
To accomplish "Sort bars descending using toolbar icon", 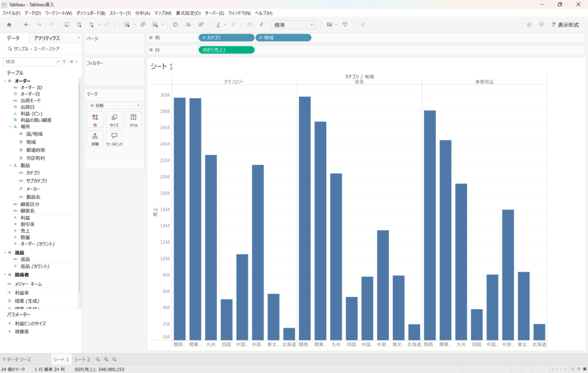I will tap(200, 25).
